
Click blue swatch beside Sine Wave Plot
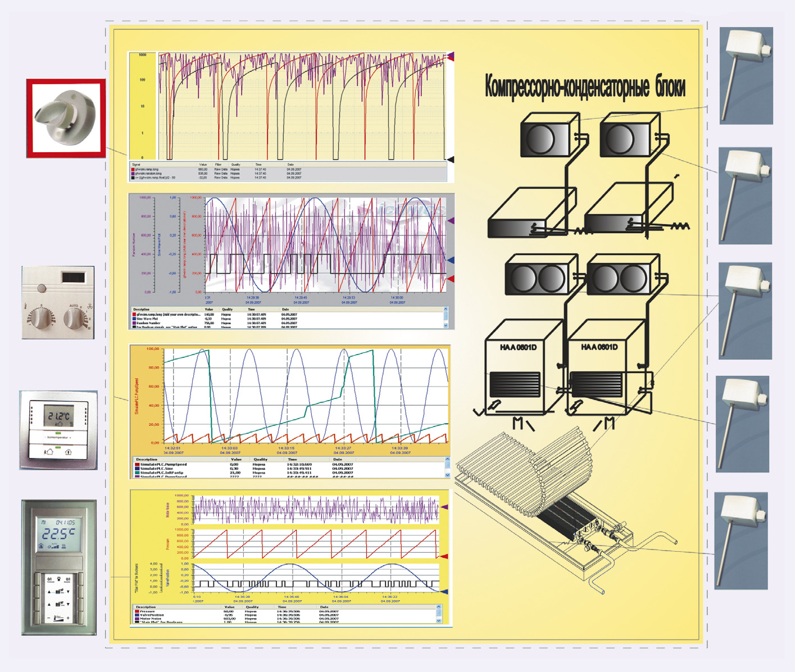coord(134,319)
